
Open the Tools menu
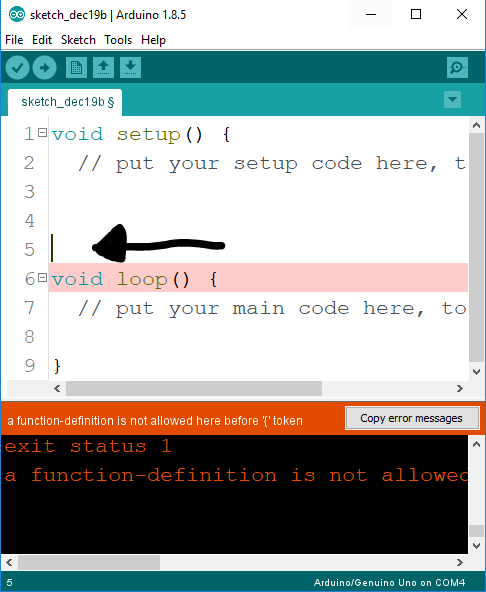pyautogui.click(x=118, y=40)
